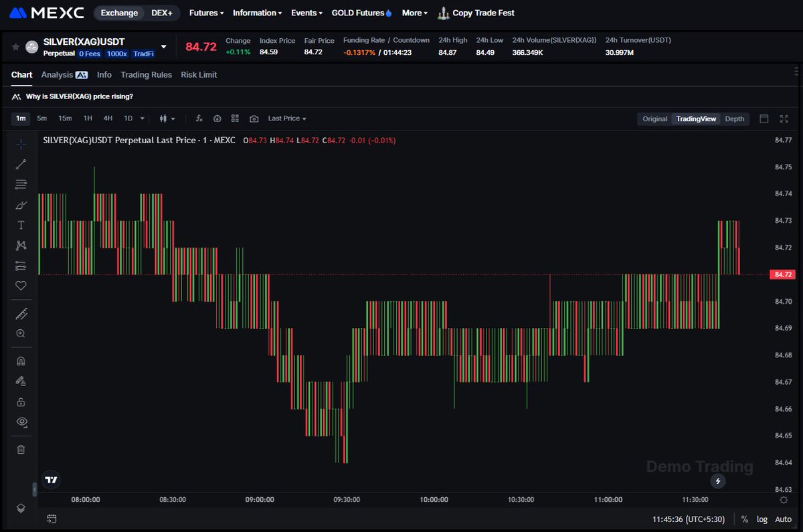Click the trash icon to remove drawings
This screenshot has height=532, width=803.
(21, 450)
